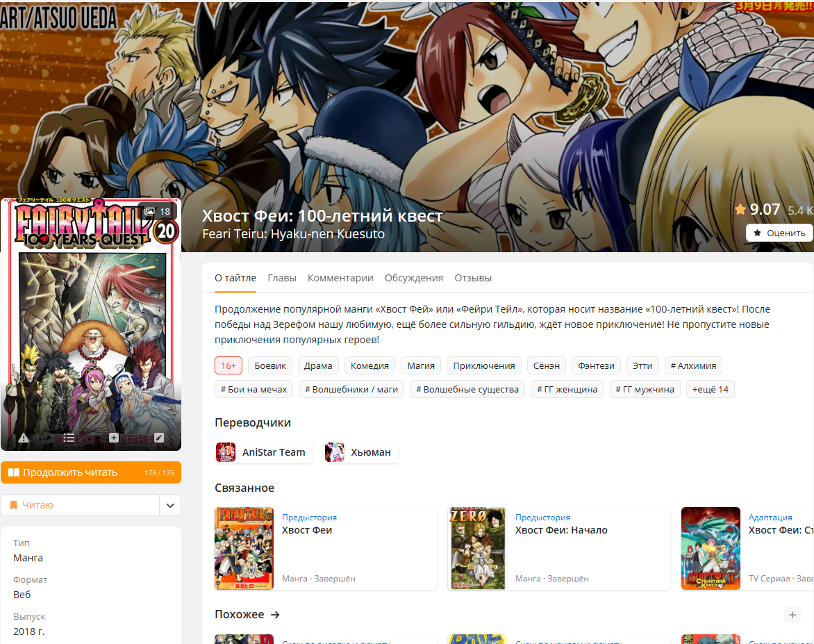Open the AniStar Team translator link
The width and height of the screenshot is (814, 644).
pyautogui.click(x=264, y=452)
